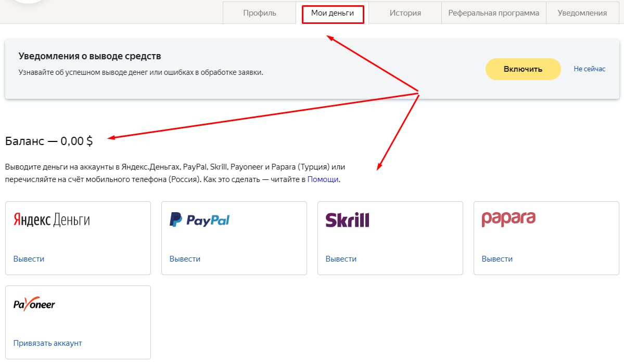Click Вывести under Яндекс Деньги
This screenshot has width=624, height=364.
[29, 259]
